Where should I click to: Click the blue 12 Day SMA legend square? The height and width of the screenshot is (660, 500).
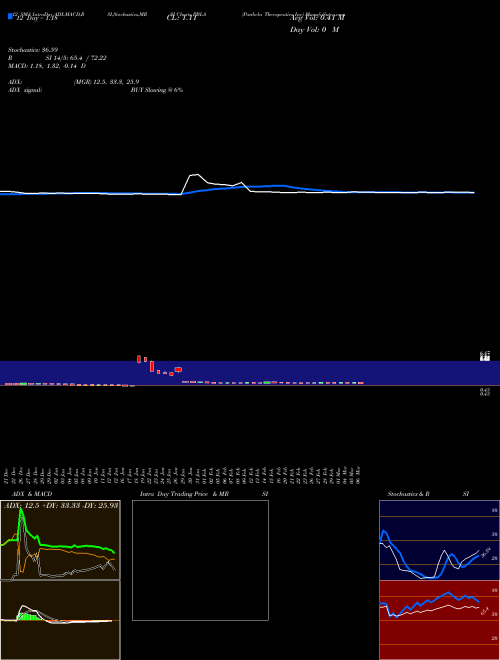(10, 16)
